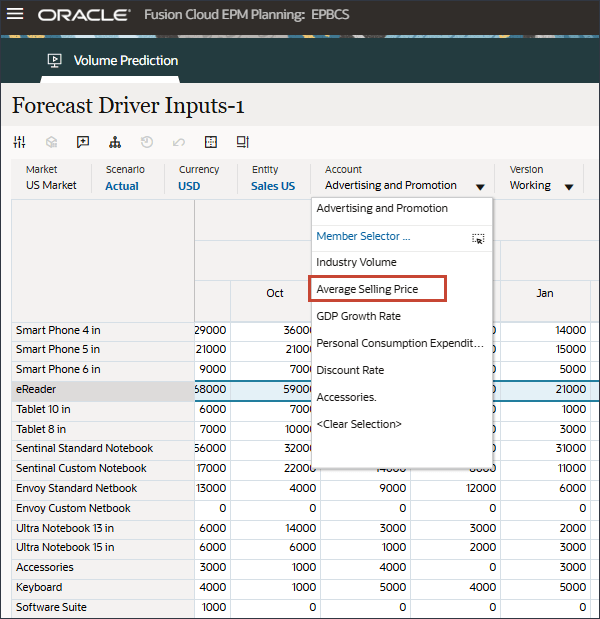
Task: Click the undo arrow toolbar icon
Action: [x=178, y=142]
